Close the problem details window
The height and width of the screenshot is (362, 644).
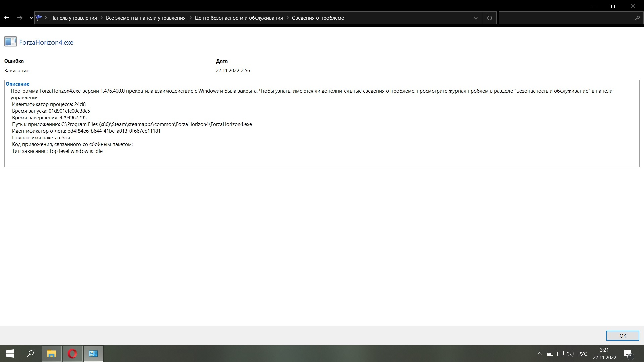click(x=633, y=6)
